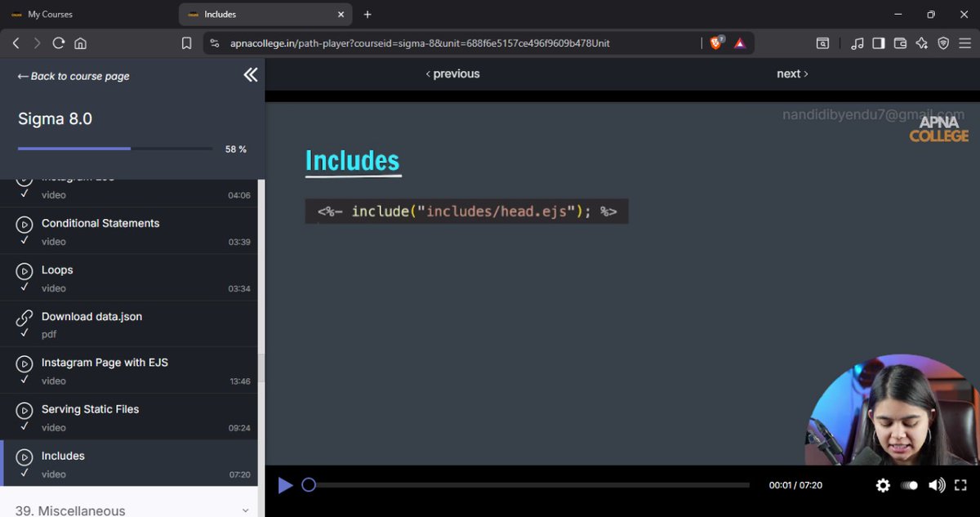Go forward in browser history

tap(37, 43)
